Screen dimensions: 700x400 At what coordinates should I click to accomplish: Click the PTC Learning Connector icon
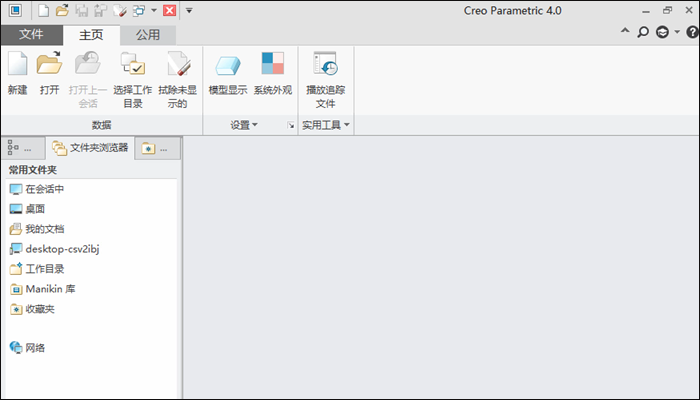tap(662, 32)
